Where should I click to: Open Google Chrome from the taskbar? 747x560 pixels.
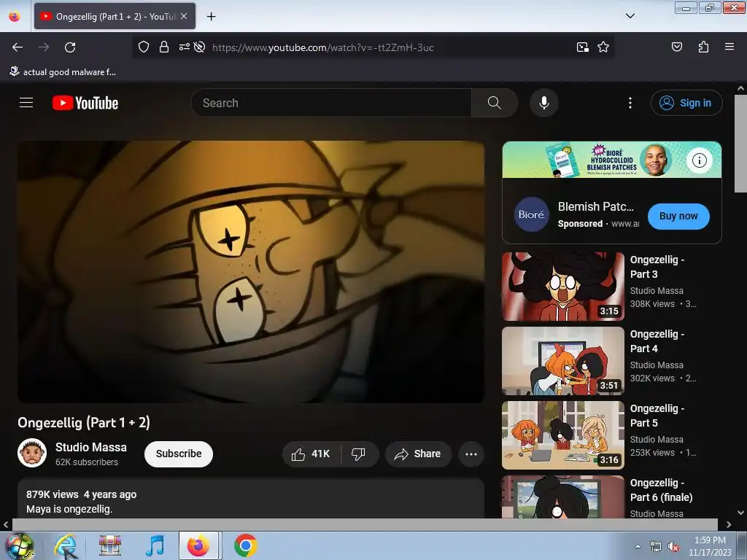(x=245, y=545)
